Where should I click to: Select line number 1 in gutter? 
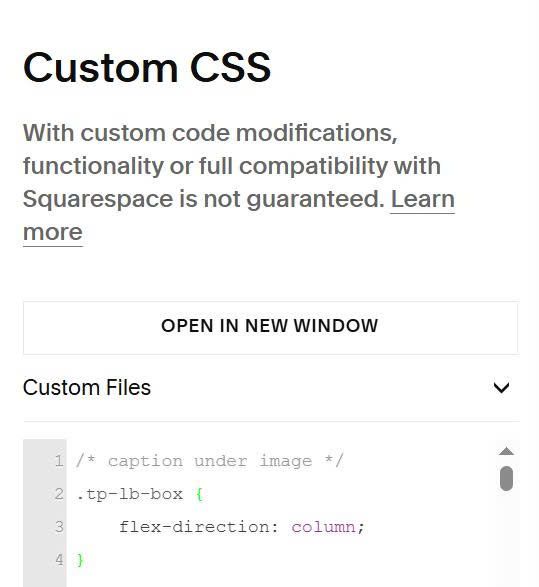pos(59,461)
